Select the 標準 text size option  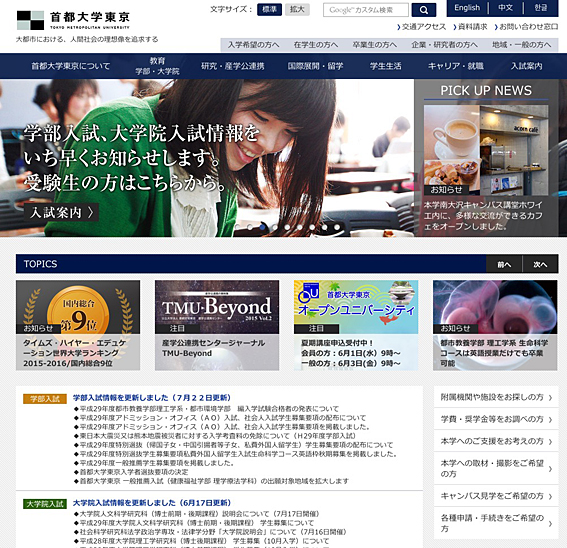(x=269, y=9)
